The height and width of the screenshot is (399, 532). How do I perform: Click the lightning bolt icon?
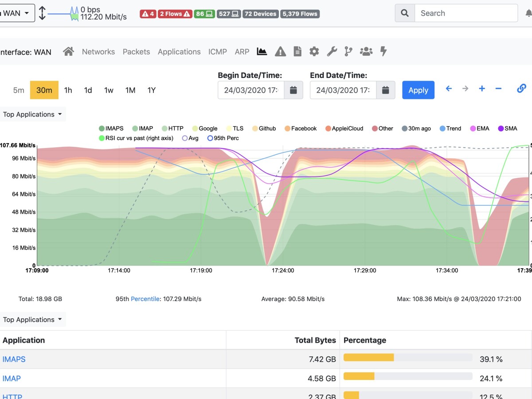tap(383, 52)
